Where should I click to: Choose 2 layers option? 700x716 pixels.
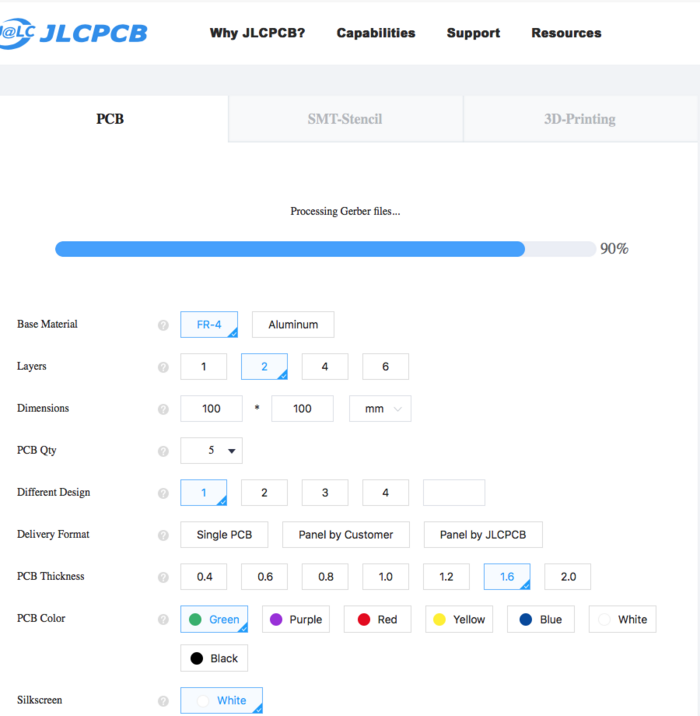click(x=264, y=366)
